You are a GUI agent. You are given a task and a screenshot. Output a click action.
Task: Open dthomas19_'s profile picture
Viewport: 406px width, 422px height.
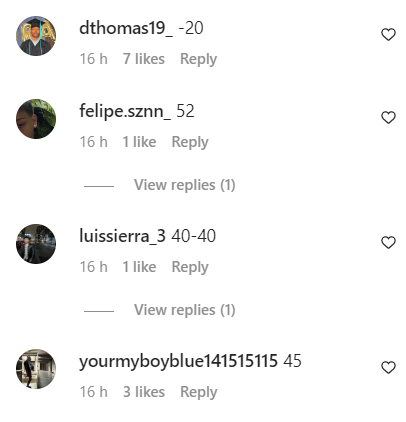pyautogui.click(x=36, y=36)
